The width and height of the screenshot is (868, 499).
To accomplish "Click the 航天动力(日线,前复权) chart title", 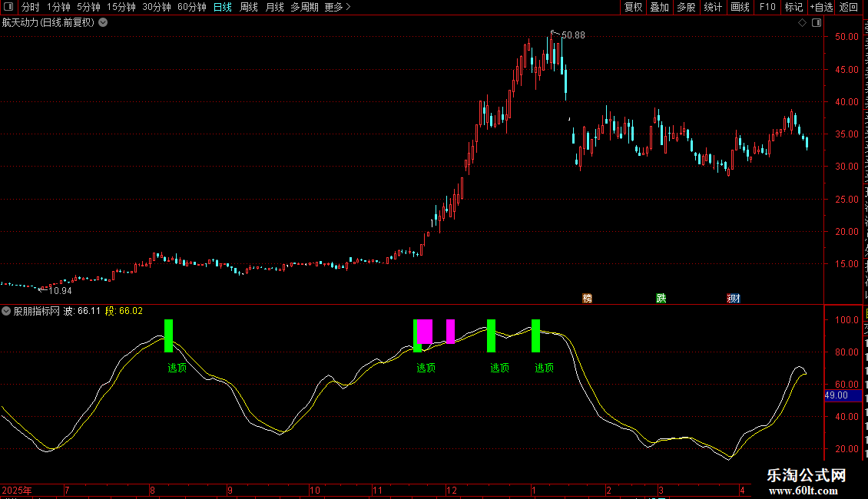I will pyautogui.click(x=48, y=23).
